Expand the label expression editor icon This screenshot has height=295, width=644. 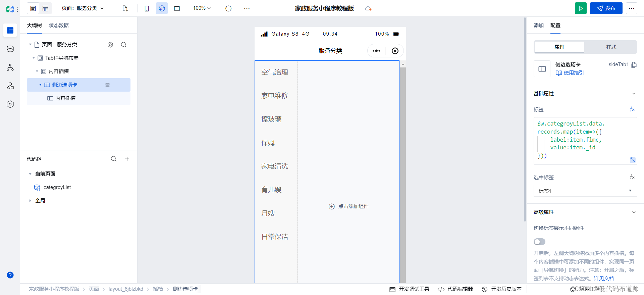tap(633, 160)
